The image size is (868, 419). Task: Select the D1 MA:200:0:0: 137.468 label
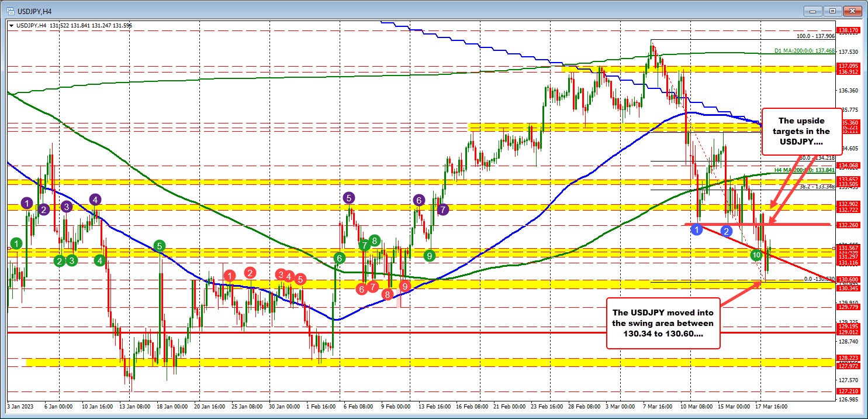pyautogui.click(x=804, y=51)
